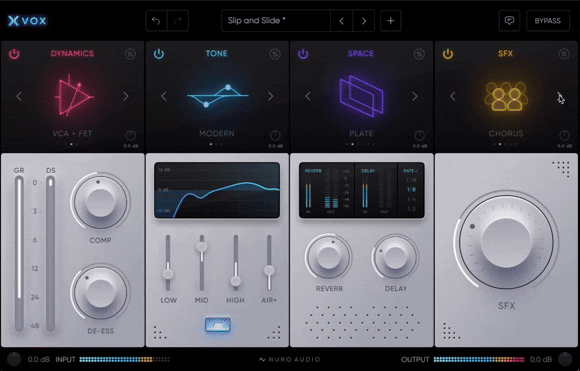Switch to next Dynamics mode
This screenshot has width=580, height=371.
point(126,96)
